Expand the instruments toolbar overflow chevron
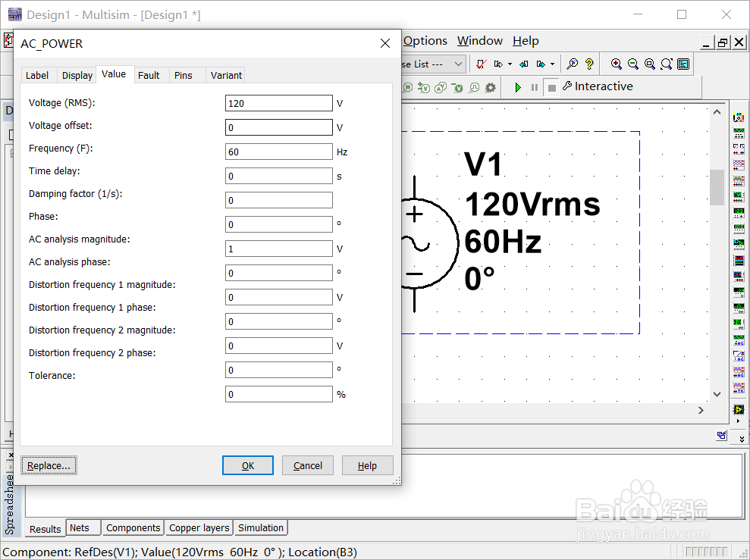This screenshot has height=560, width=750. [x=742, y=439]
